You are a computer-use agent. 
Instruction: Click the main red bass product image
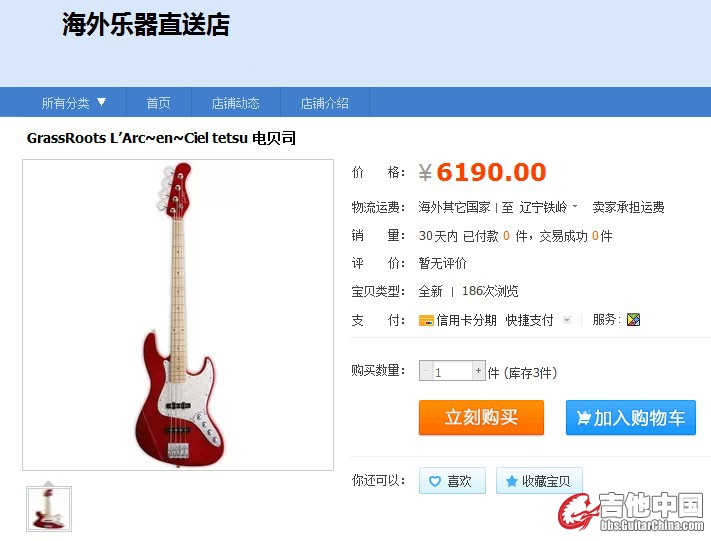click(178, 315)
